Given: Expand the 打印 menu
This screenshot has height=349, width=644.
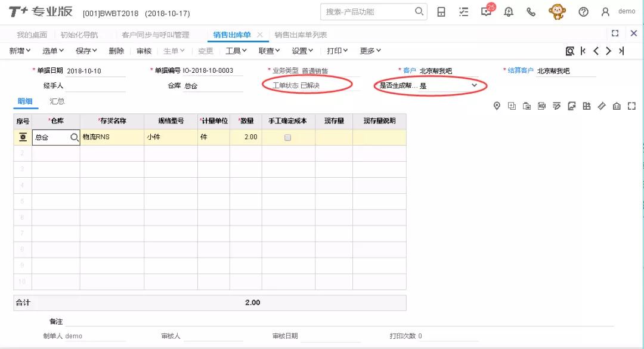Looking at the screenshot, I should coord(337,51).
